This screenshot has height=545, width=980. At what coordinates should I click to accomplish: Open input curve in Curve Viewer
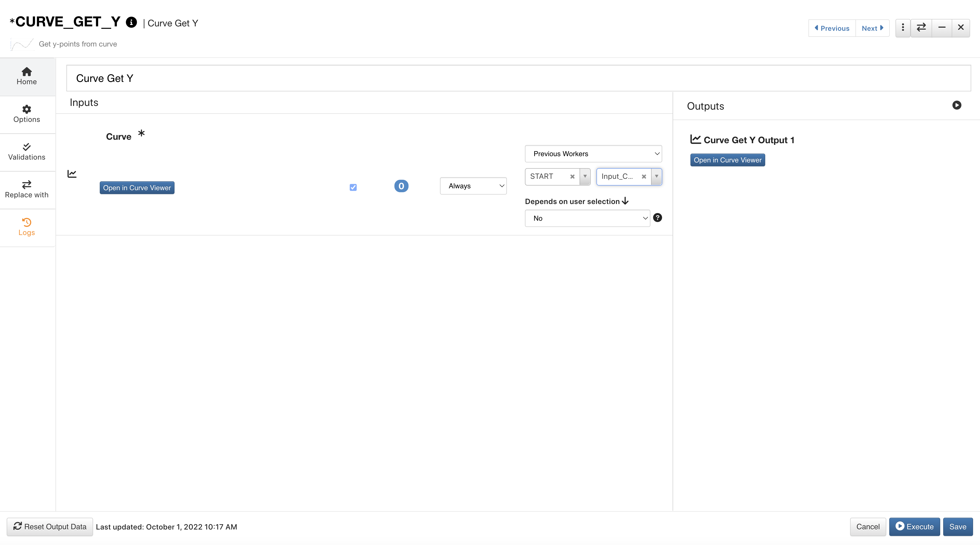tap(137, 188)
